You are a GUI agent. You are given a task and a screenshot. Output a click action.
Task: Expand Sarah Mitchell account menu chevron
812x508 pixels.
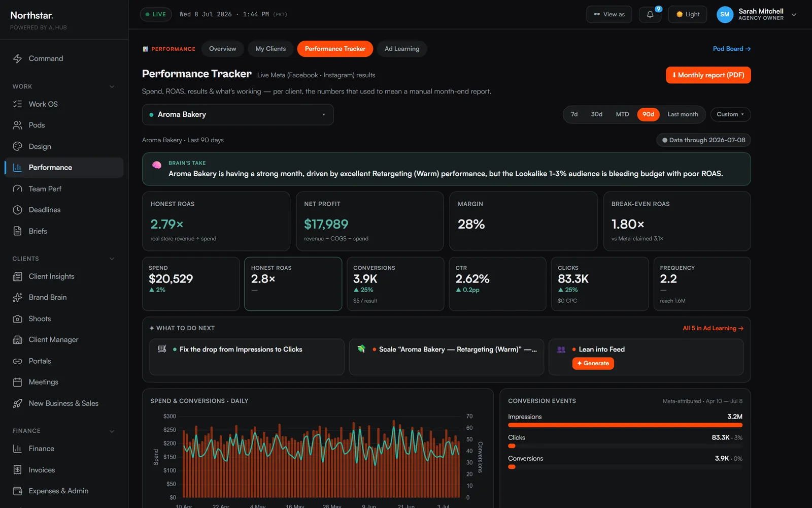click(794, 15)
